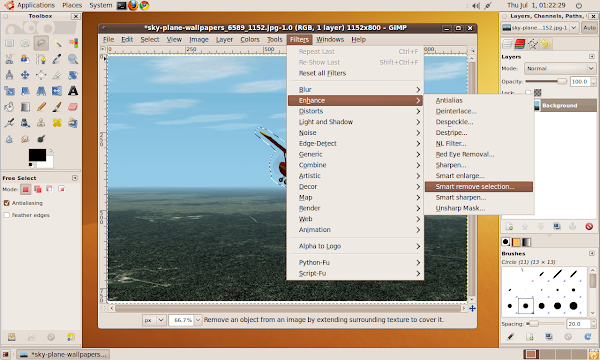Adjust the layer Opacity slider
The width and height of the screenshot is (600, 360).
pyautogui.click(x=546, y=81)
